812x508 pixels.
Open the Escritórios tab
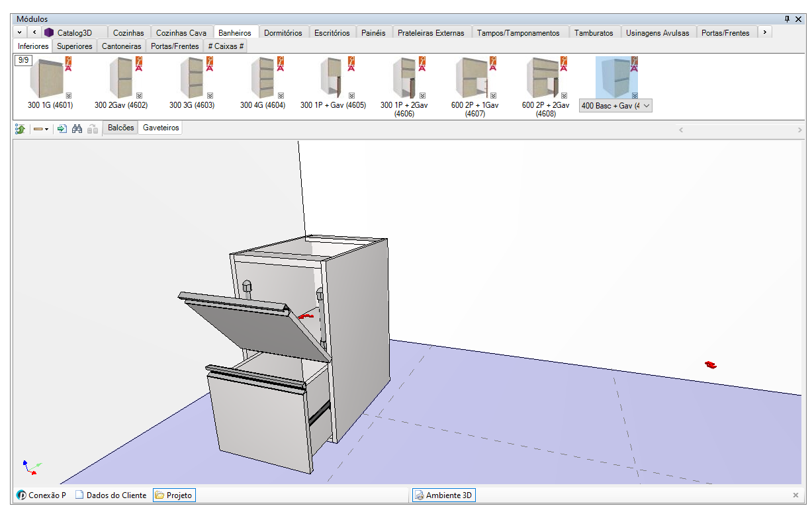(332, 32)
